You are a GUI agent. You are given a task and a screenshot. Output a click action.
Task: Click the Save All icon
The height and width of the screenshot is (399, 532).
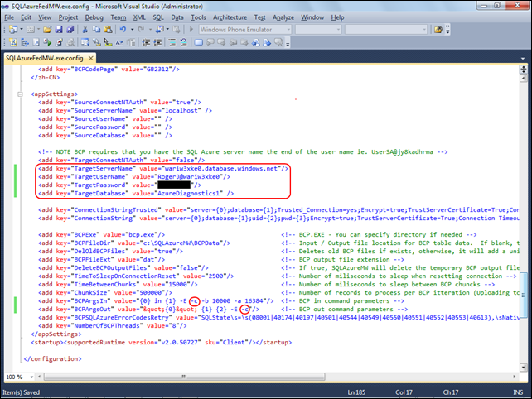pyautogui.click(x=70, y=30)
